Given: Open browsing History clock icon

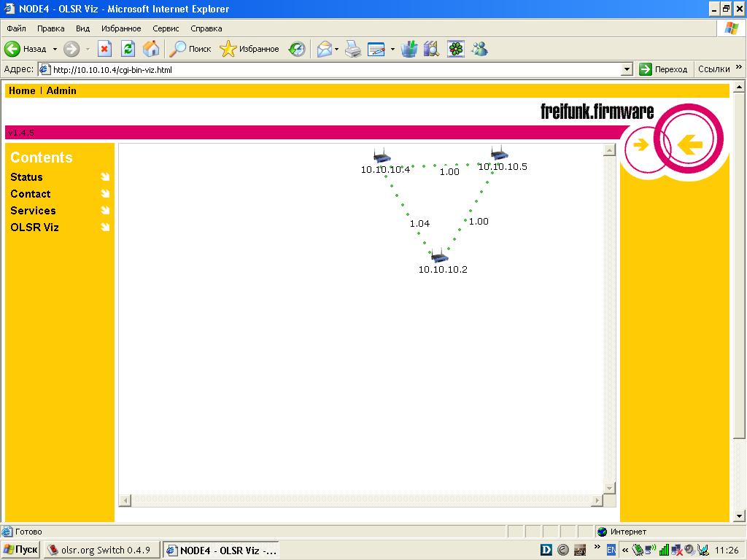Looking at the screenshot, I should click(x=297, y=49).
